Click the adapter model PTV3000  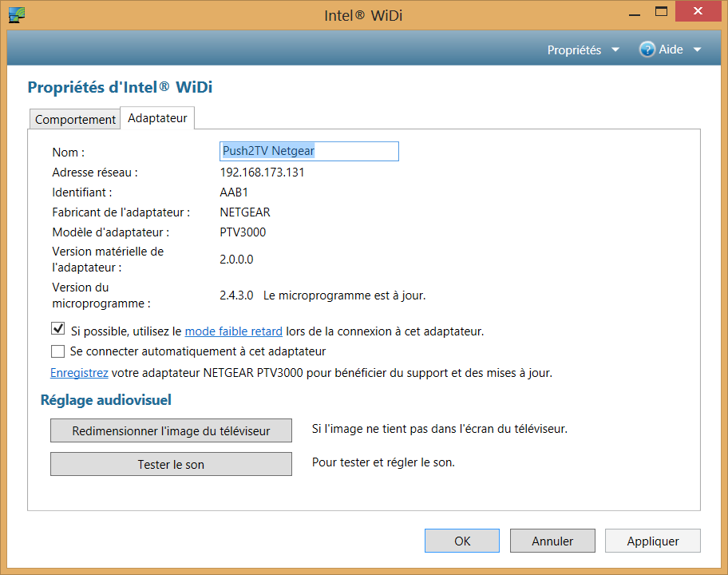pos(243,232)
